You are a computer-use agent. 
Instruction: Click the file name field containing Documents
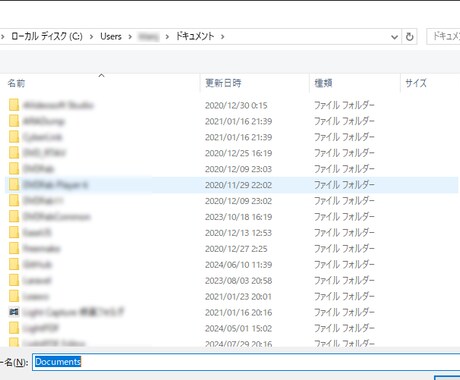[246, 362]
